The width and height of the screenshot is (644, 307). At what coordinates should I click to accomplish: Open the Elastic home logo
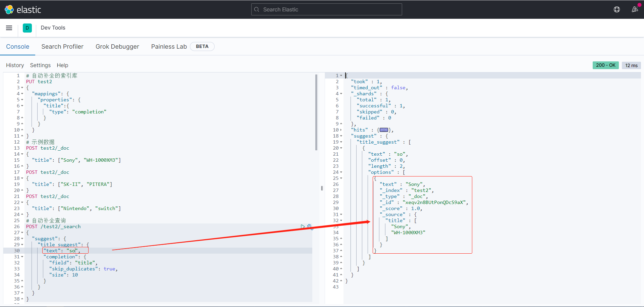(x=23, y=9)
